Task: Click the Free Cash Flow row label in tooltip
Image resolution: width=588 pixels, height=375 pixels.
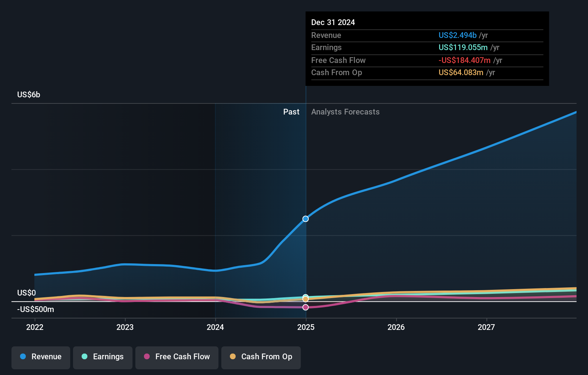Action: pos(338,60)
